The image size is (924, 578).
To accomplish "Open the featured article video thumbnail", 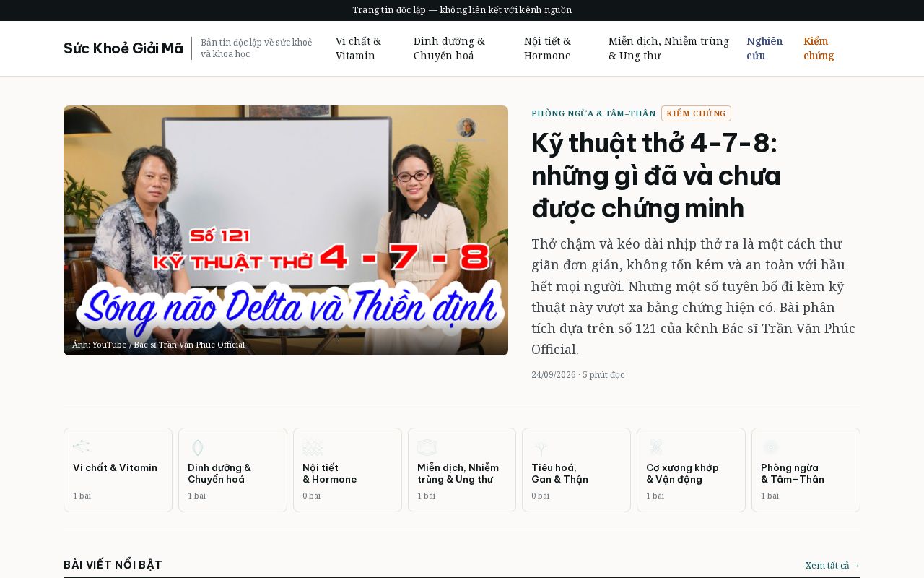I will point(286,230).
